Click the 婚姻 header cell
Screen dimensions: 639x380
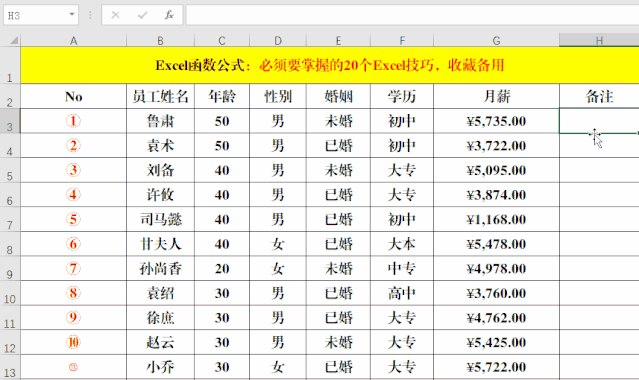tap(338, 96)
